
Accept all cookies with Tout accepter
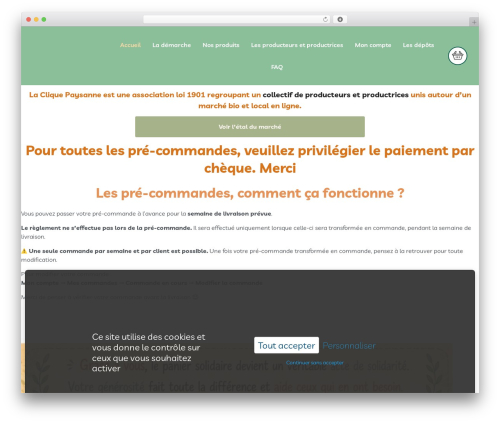click(x=286, y=345)
